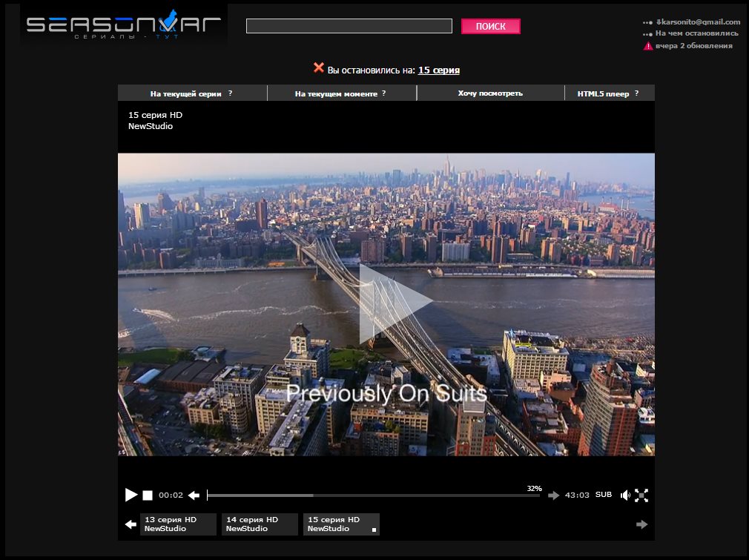749x560 pixels.
Task: Show previous episodes using the playlist left arrow
Action: [x=131, y=524]
